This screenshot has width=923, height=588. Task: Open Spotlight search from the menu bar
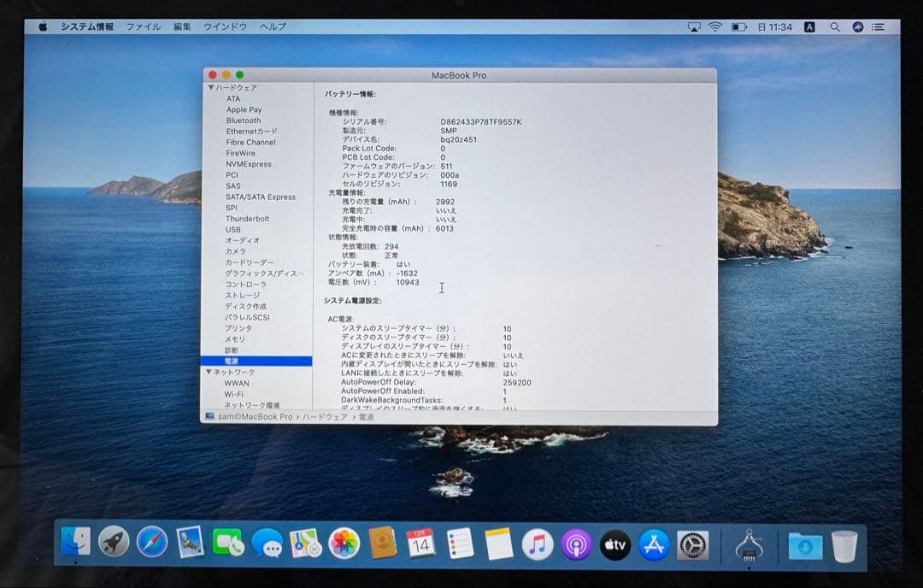(x=835, y=26)
